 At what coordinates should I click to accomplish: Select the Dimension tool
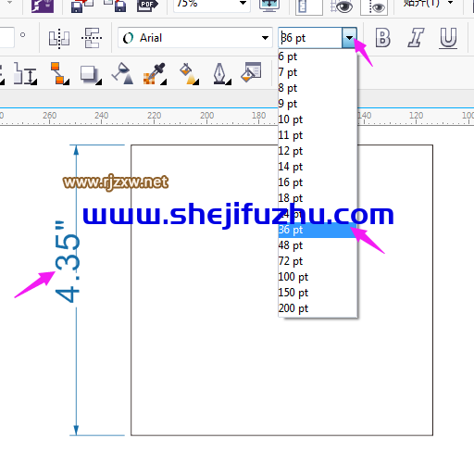[x=25, y=73]
